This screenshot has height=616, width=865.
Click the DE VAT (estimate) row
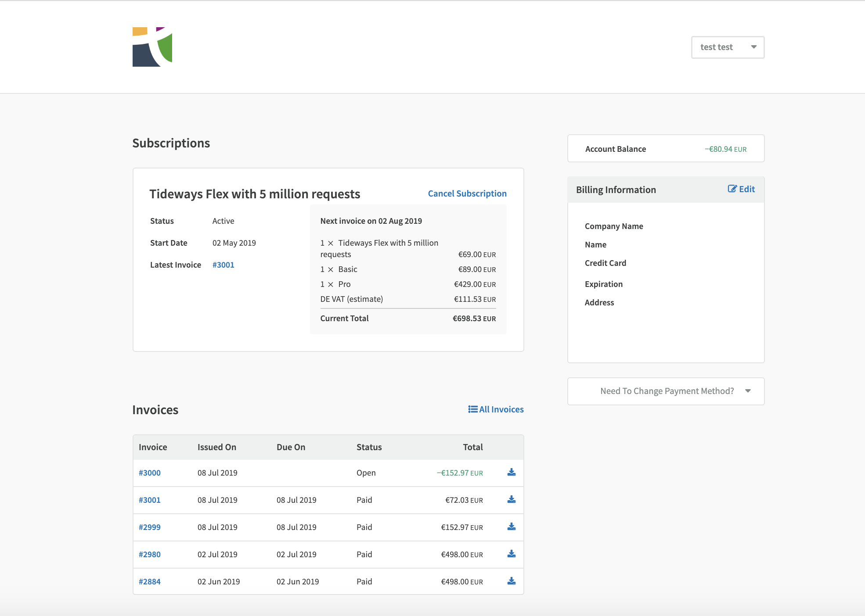coord(408,299)
